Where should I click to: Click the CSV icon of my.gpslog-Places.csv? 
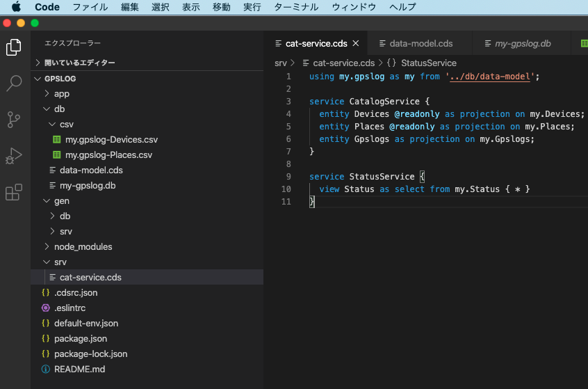tap(56, 154)
